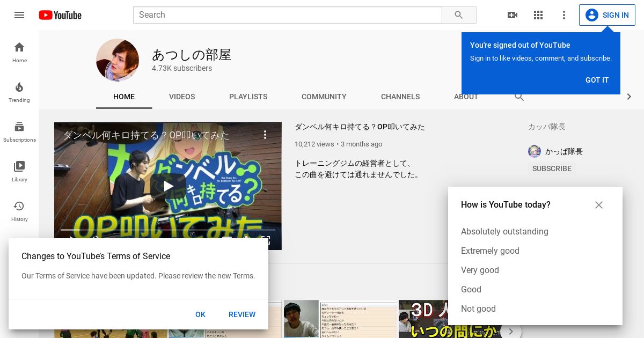644x338 pixels.
Task: Subscribe to かっぱ隊長 channel
Action: tap(552, 168)
